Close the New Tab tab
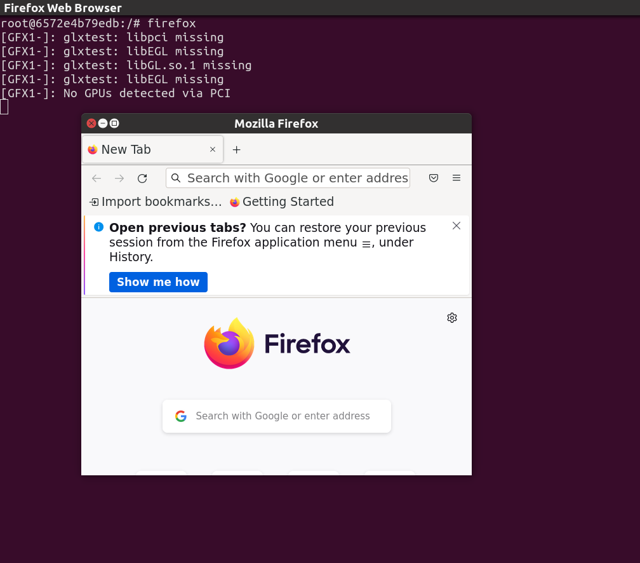 [x=213, y=149]
